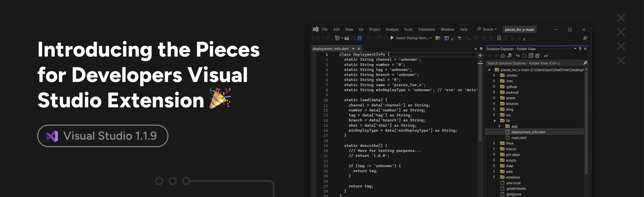Screen dimensions: 644x197
Task: Click the window layout icon left of spell check
Action: [x=447, y=38]
